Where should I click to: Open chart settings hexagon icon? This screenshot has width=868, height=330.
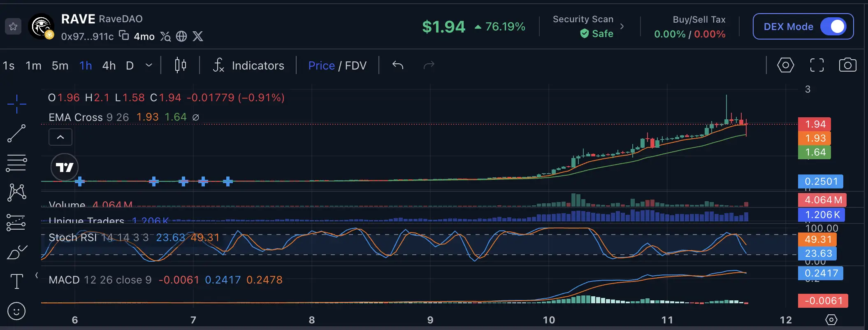tap(785, 65)
